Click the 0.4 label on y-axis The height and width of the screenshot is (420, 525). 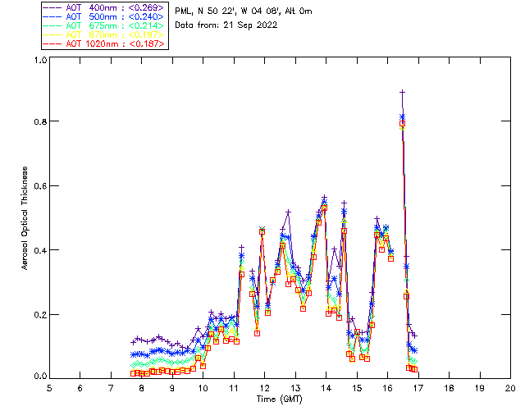(40, 250)
